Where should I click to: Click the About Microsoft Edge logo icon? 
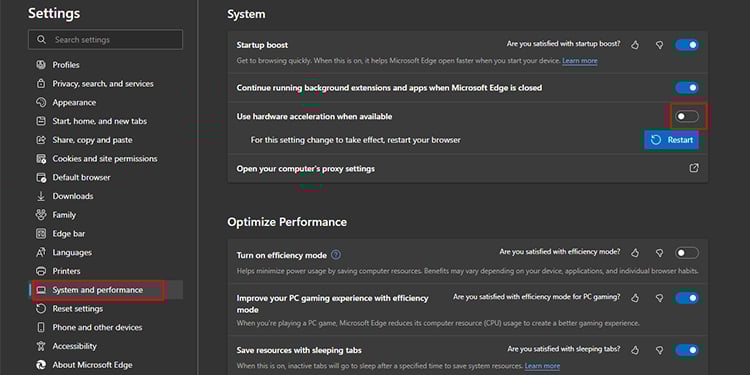(41, 364)
